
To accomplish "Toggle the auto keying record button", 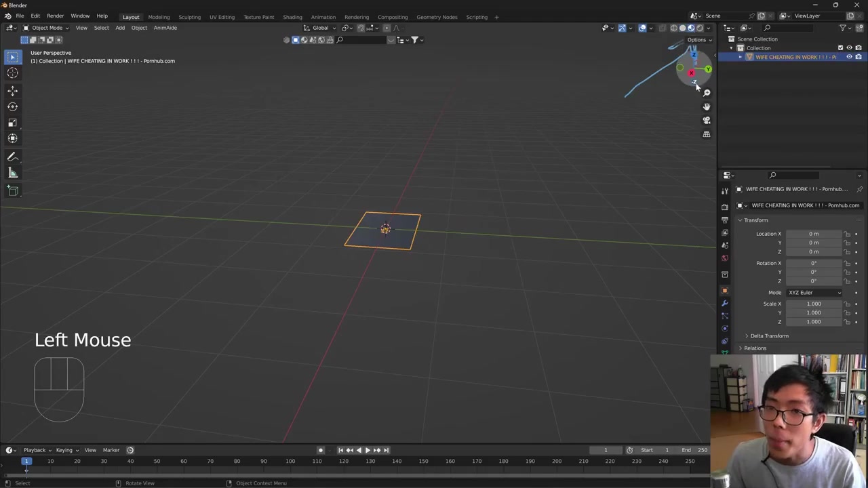I will [x=321, y=450].
